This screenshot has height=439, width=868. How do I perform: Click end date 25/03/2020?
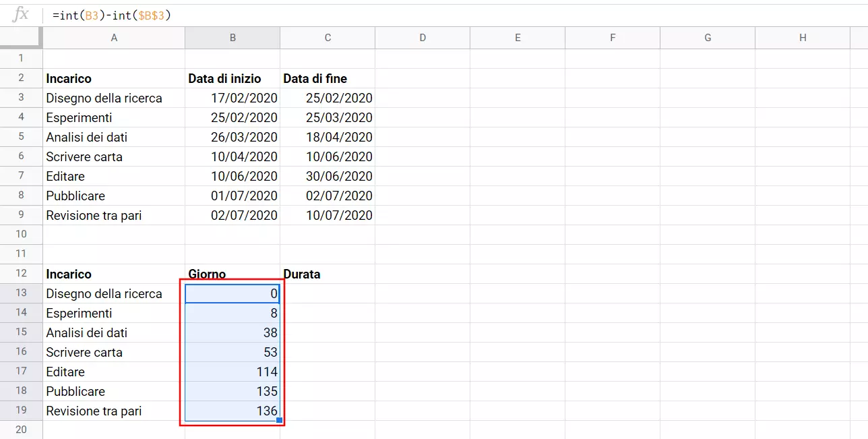(x=328, y=117)
